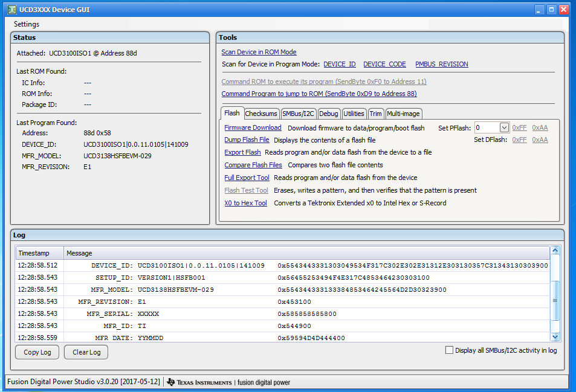Viewport: 576px width, 392px height.
Task: Click Command Program to jump to ROM link
Action: [x=319, y=94]
